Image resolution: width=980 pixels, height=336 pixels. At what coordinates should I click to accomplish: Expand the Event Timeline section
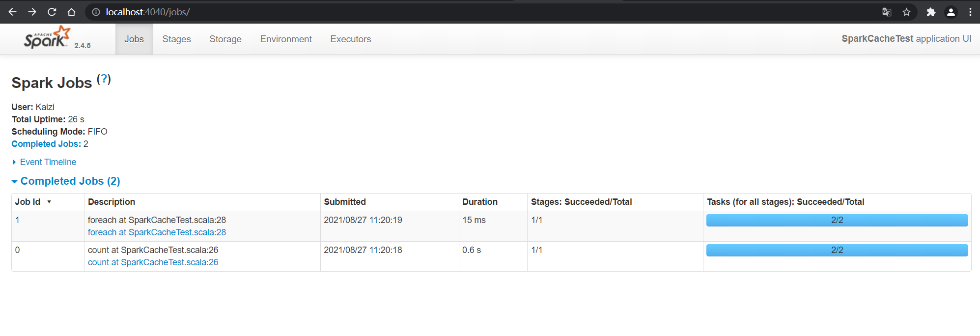[x=44, y=162]
